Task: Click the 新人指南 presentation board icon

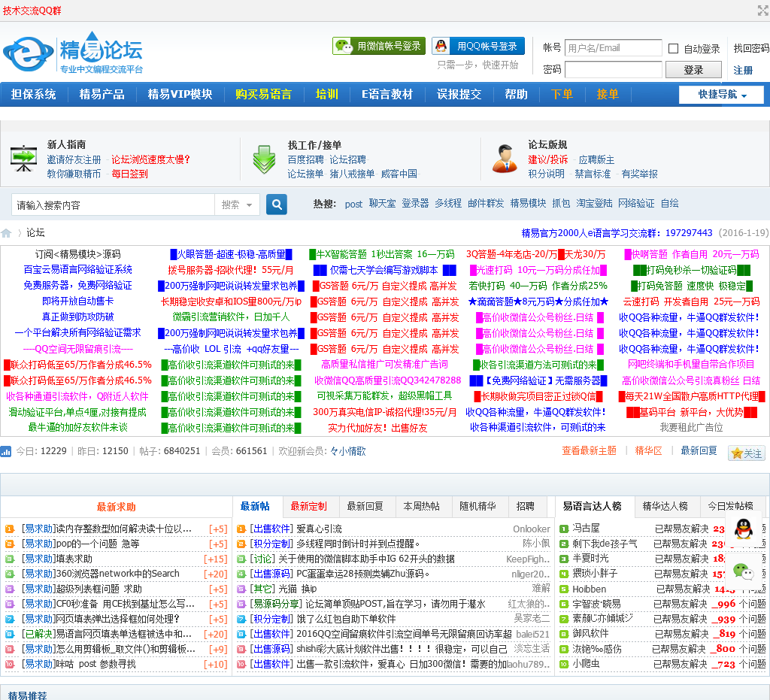Action: [23, 158]
